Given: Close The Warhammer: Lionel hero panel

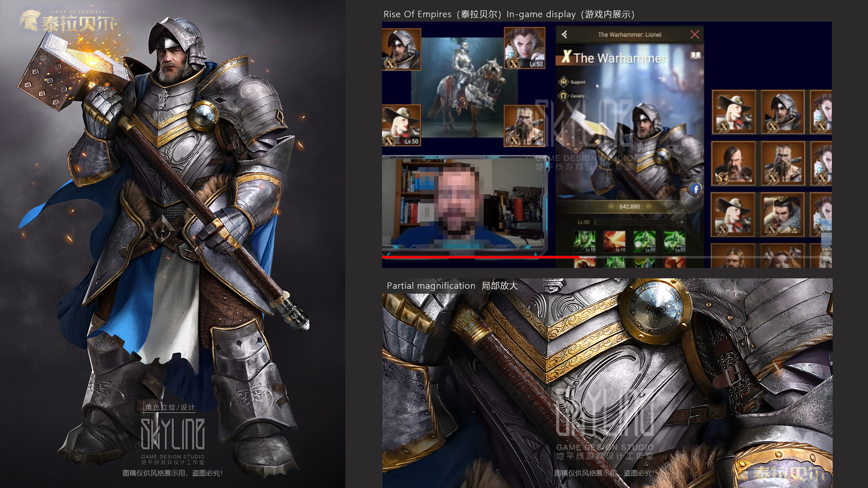Looking at the screenshot, I should (695, 34).
